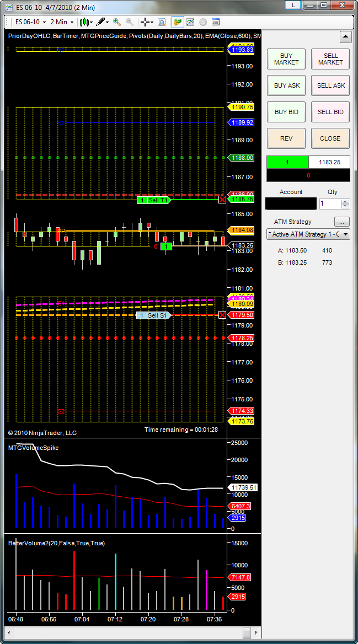Expand chart style dropdown arrow
The width and height of the screenshot is (358, 644).
91,22
